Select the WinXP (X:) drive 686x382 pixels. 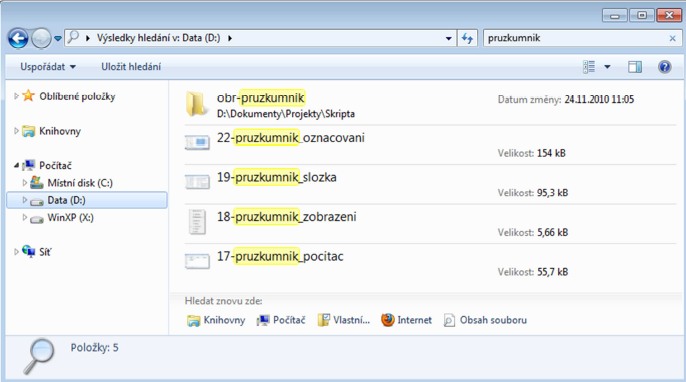point(70,217)
